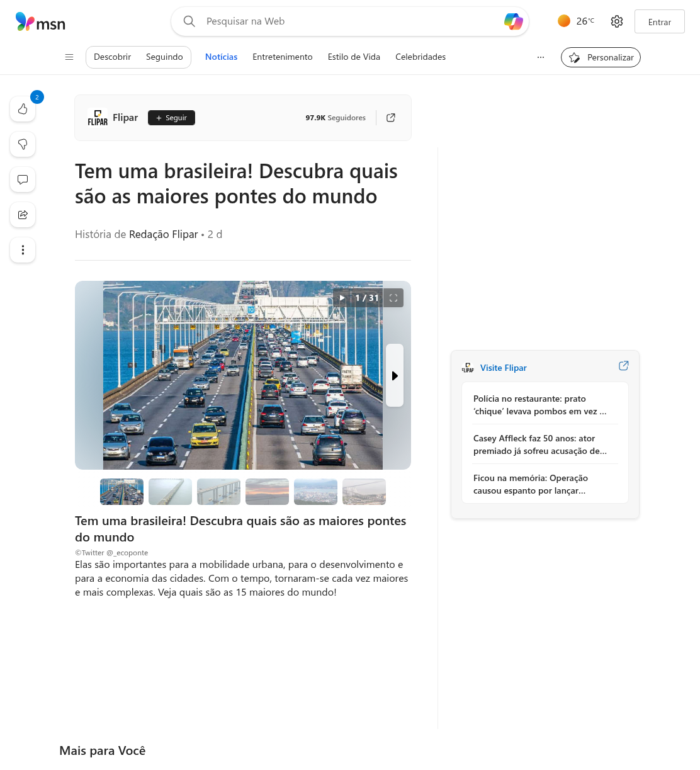Open the three-dot more options sidebar icon

(23, 250)
